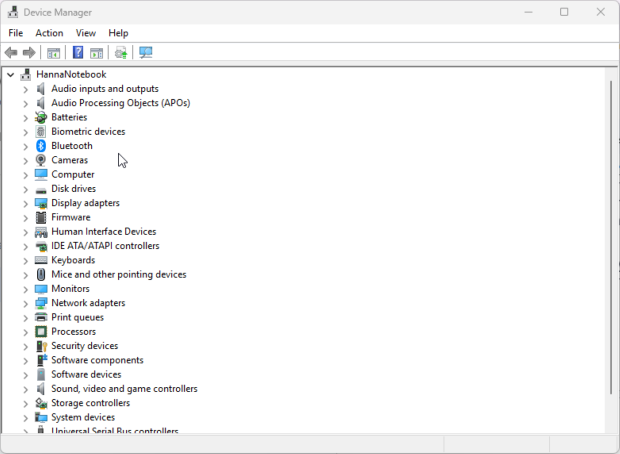Image resolution: width=620 pixels, height=454 pixels.
Task: Click the Software components icon
Action: tap(42, 360)
